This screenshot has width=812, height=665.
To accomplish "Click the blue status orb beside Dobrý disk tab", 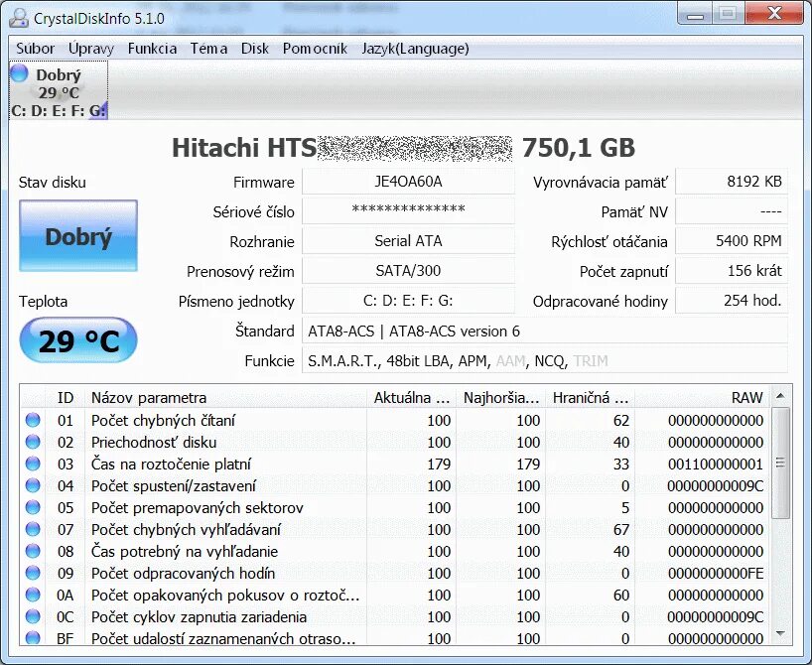I will point(19,73).
